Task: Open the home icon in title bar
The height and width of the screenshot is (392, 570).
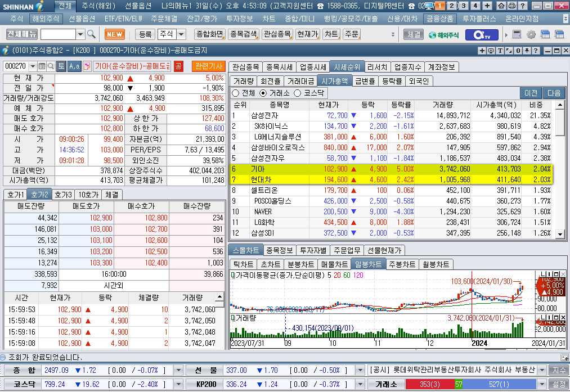Action: coord(501,6)
